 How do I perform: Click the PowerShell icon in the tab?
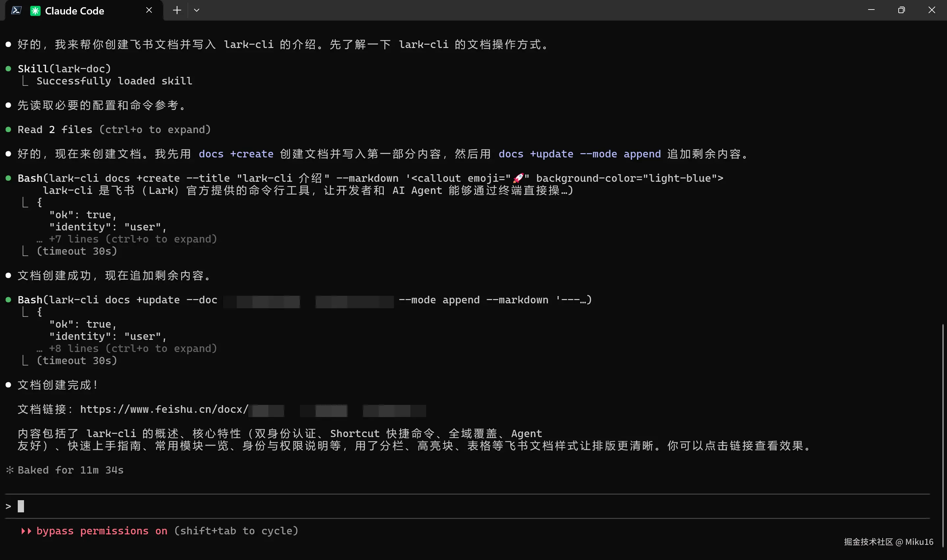coord(16,10)
